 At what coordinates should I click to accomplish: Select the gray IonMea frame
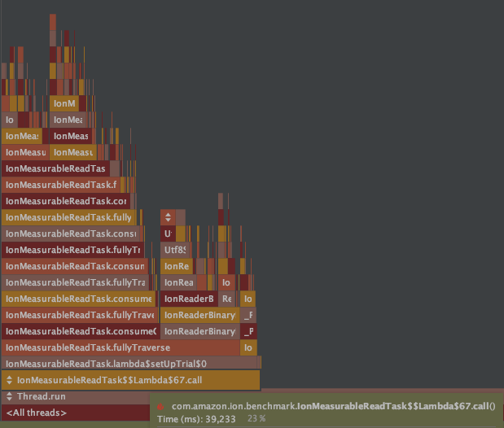[68, 120]
